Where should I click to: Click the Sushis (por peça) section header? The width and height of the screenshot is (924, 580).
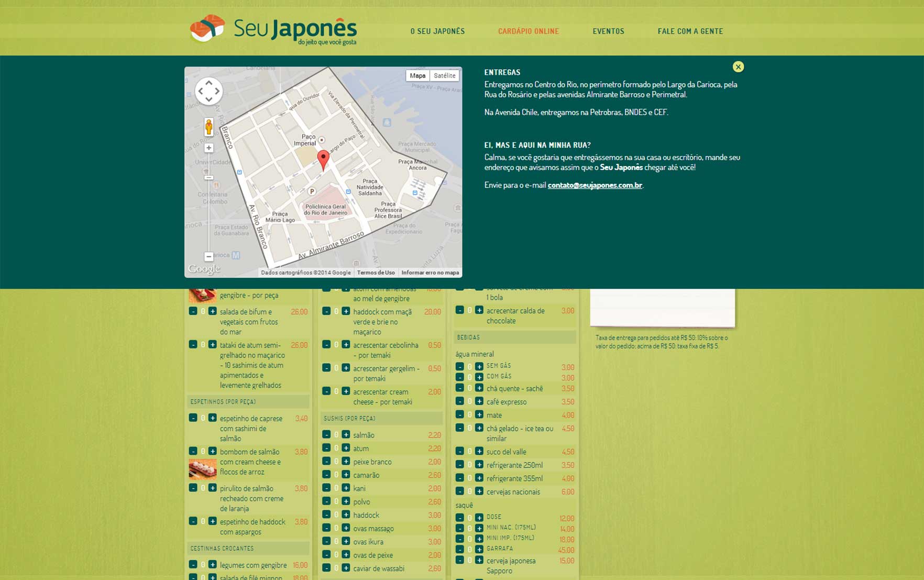pyautogui.click(x=381, y=418)
